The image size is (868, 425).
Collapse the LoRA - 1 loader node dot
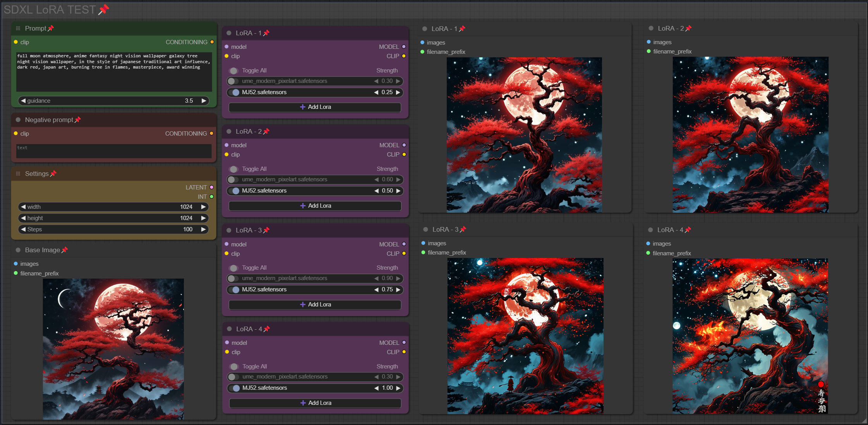coord(229,33)
